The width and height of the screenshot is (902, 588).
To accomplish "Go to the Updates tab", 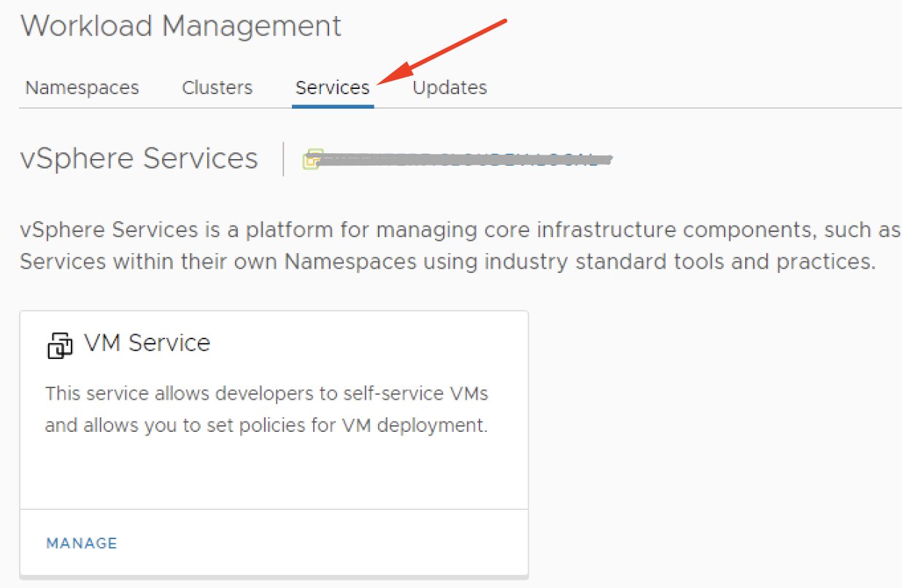I will point(450,88).
